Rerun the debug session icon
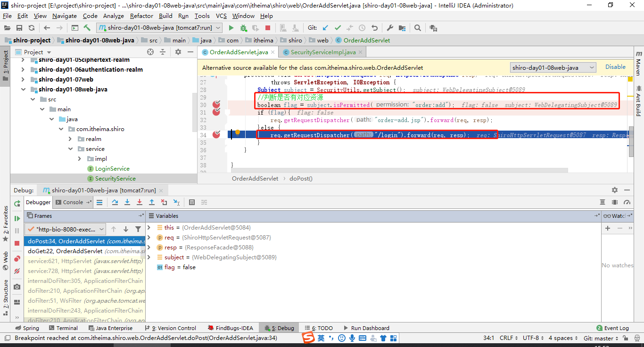The height and width of the screenshot is (347, 644). tap(17, 203)
